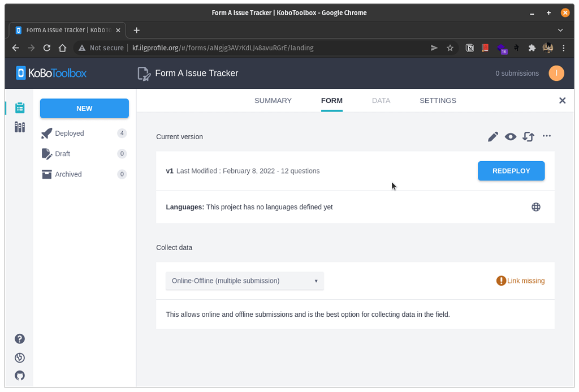Open the Projects list from the sidebar

click(x=19, y=107)
